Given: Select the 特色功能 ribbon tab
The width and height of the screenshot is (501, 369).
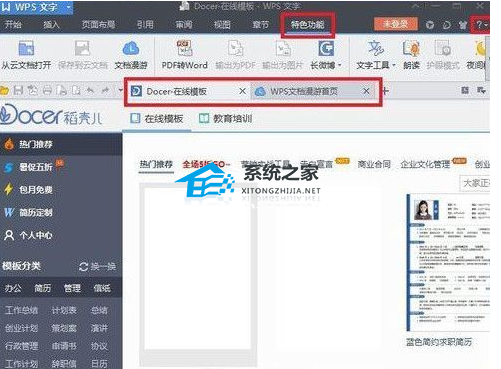Looking at the screenshot, I should point(307,24).
